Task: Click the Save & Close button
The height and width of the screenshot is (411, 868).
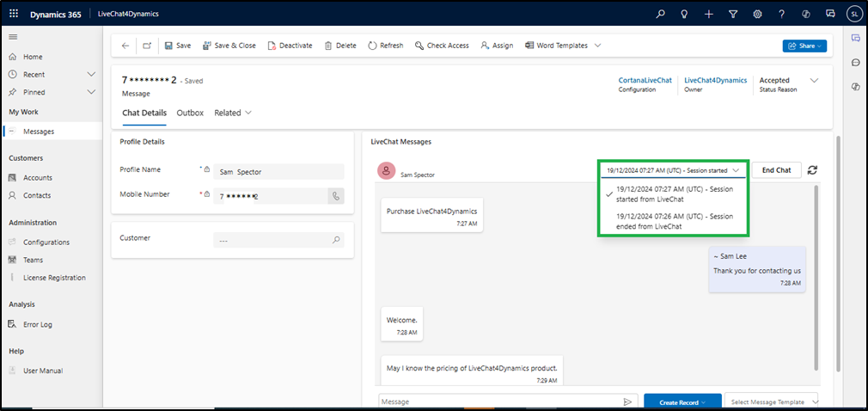Action: click(x=229, y=46)
